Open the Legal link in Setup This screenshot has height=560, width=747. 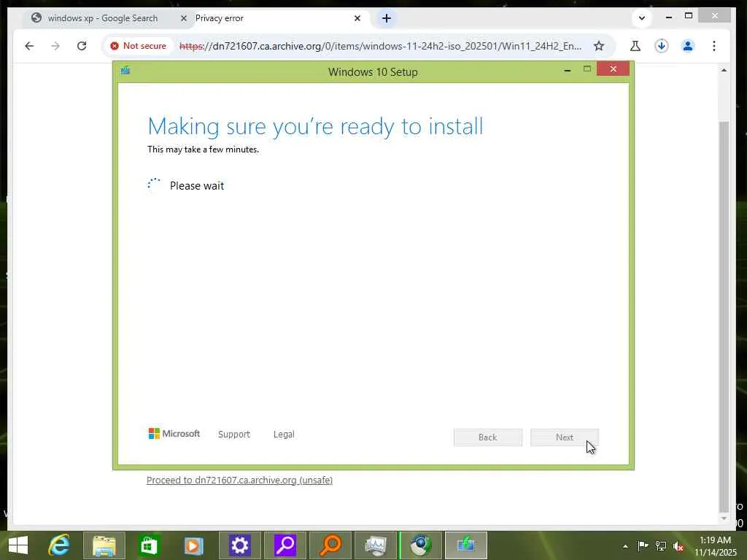tap(284, 435)
